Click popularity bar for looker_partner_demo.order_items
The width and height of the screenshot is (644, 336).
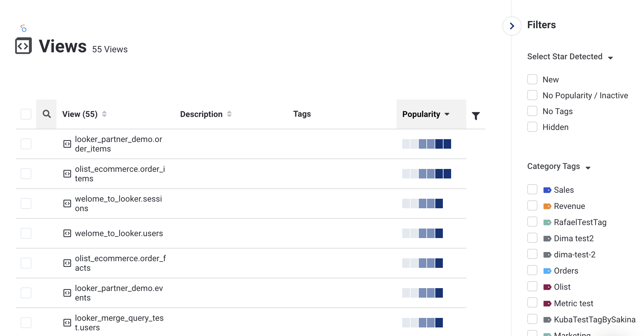point(426,144)
